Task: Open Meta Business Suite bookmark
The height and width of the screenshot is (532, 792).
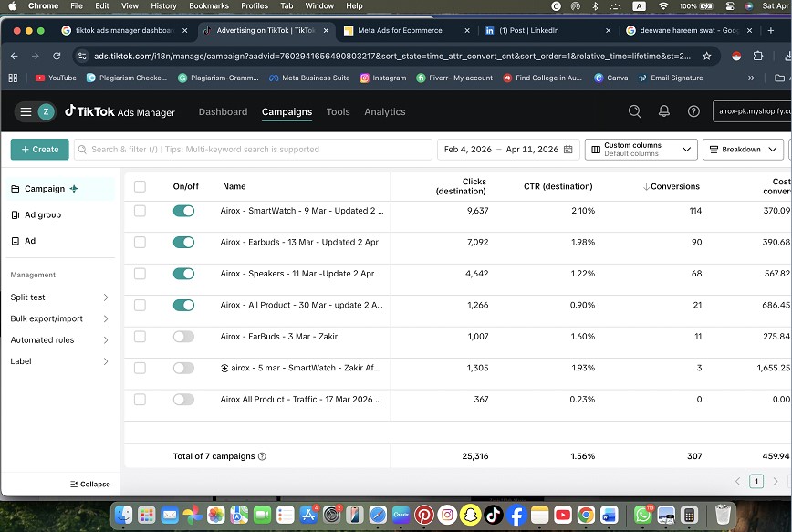Action: pos(309,78)
